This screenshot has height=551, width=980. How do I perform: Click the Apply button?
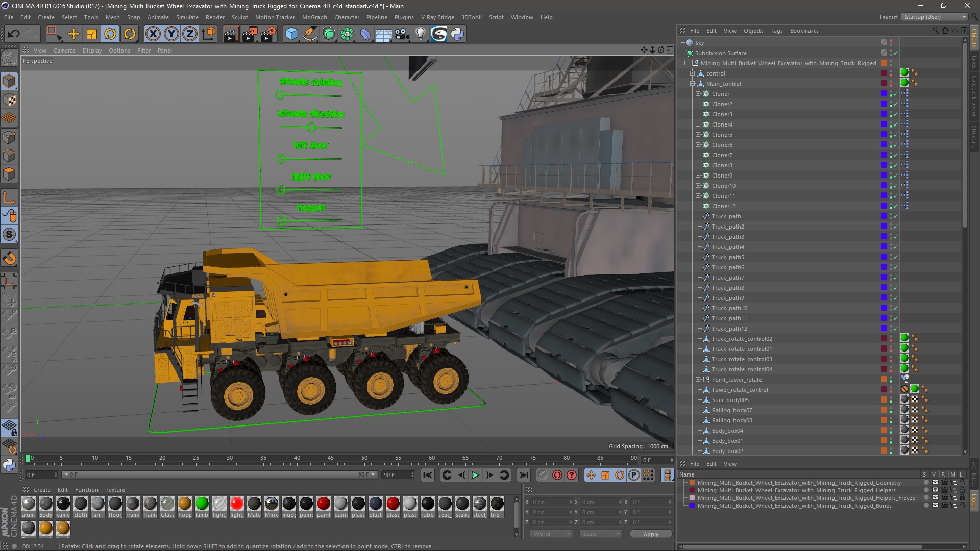[651, 534]
